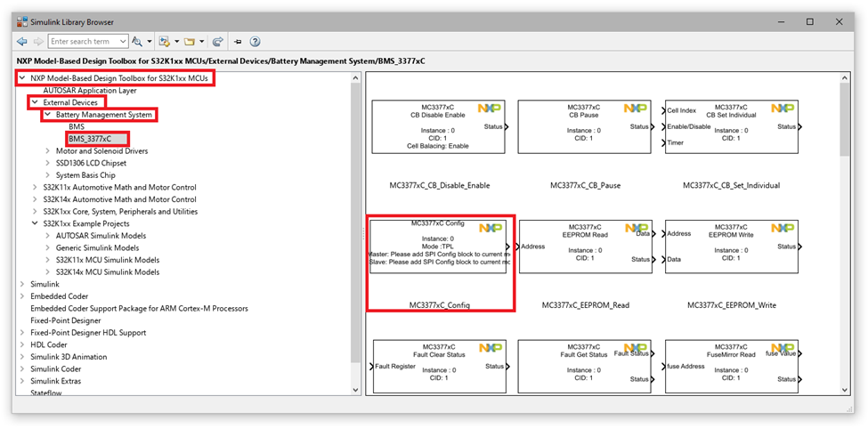Select Fixed-Point Designer HDL Support
The image size is (868, 429).
[x=88, y=333]
